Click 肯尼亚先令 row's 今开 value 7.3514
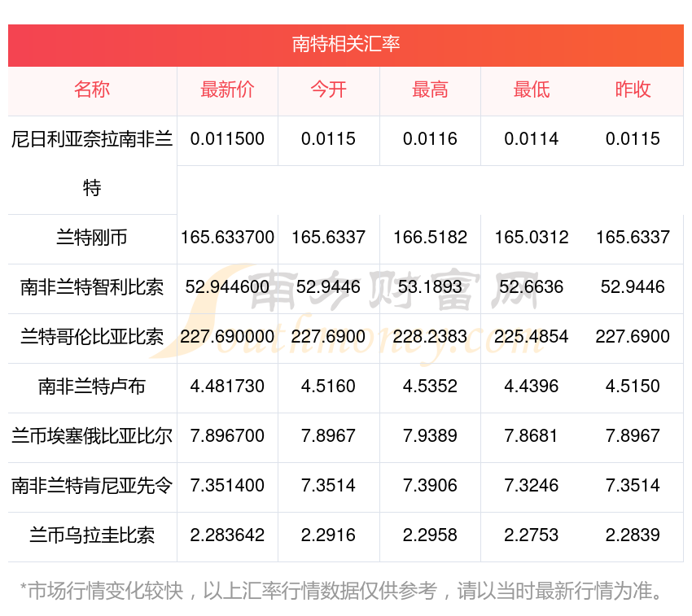This screenshot has height=616, width=692. [x=328, y=486]
